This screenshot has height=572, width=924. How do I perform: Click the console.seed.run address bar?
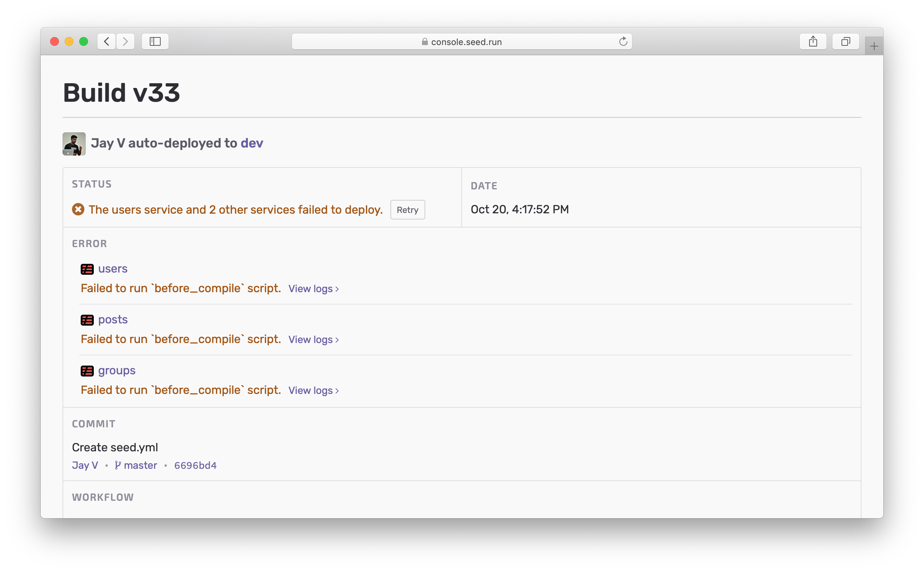pyautogui.click(x=462, y=42)
